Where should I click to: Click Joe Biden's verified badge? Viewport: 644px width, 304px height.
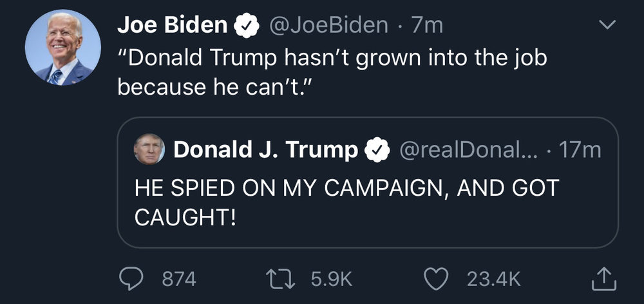[x=245, y=26]
